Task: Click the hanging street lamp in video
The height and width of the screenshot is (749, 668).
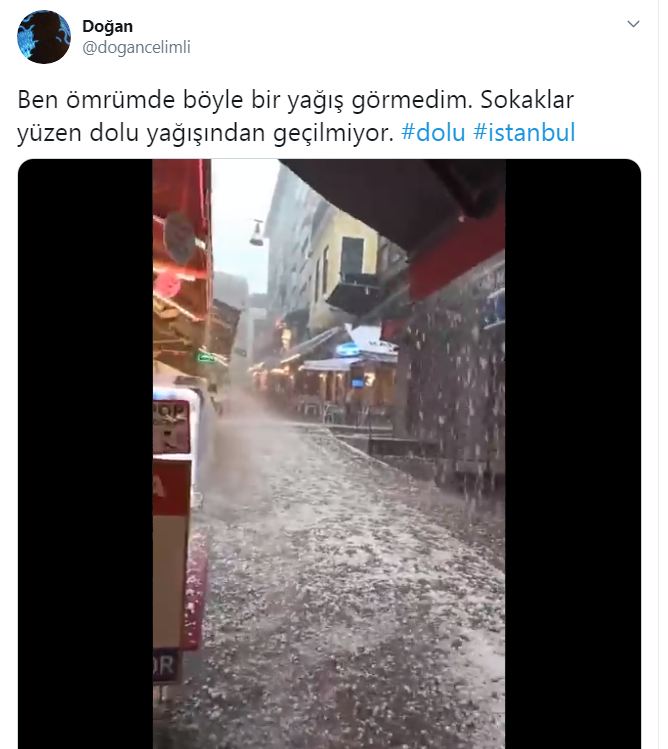Action: point(257,233)
